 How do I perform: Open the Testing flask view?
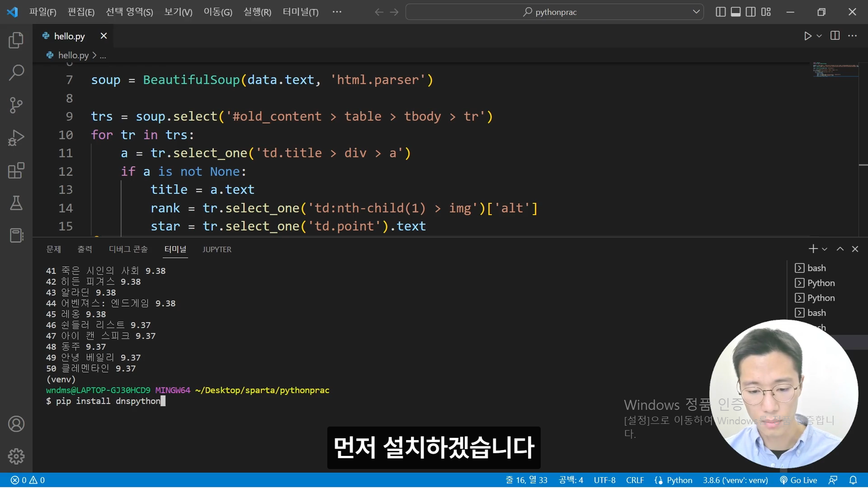click(x=16, y=203)
